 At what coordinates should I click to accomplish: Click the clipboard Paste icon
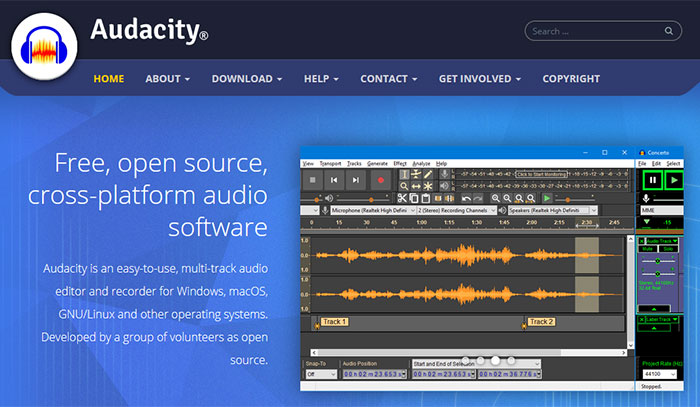coord(425,198)
